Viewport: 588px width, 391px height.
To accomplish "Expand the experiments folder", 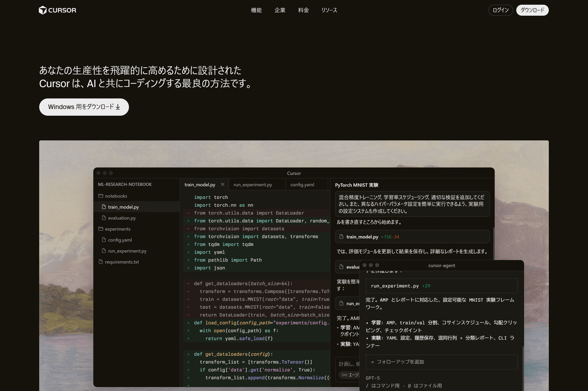I will [x=117, y=229].
